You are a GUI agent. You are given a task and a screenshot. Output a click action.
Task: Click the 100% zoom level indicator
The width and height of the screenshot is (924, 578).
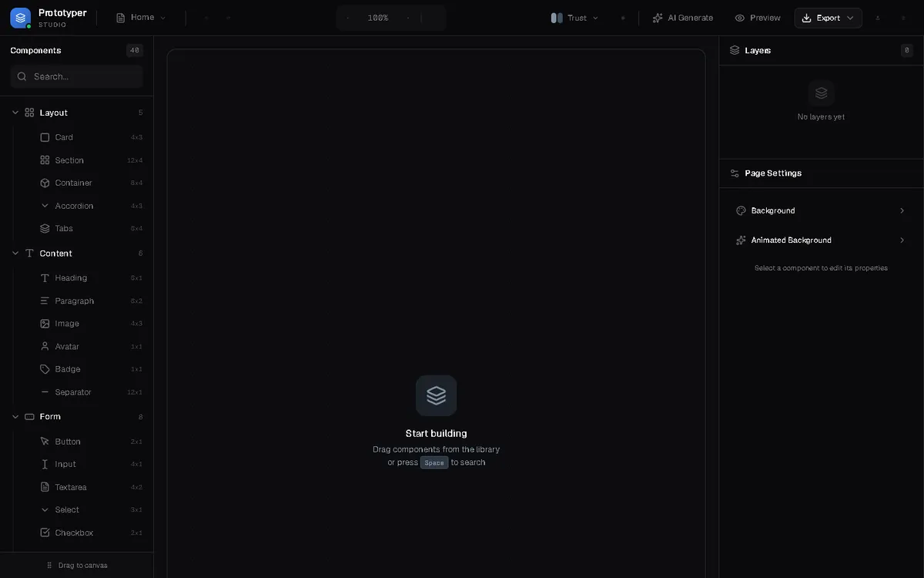(x=378, y=18)
